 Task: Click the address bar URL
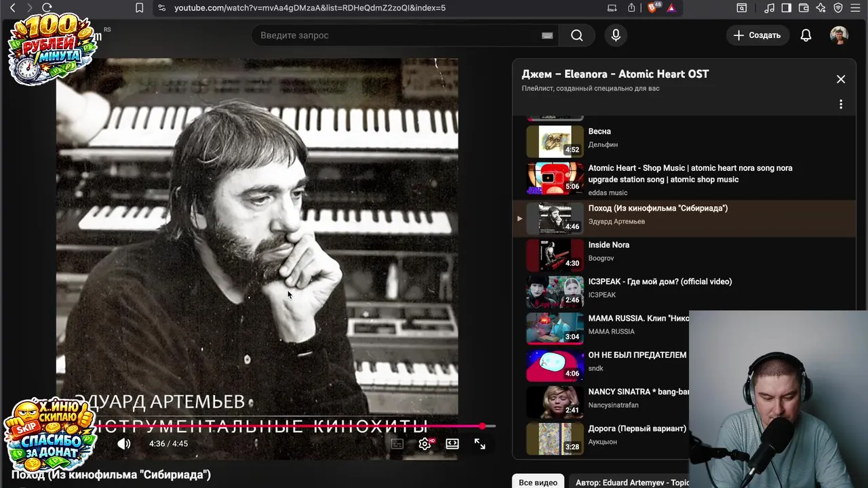pos(310,8)
